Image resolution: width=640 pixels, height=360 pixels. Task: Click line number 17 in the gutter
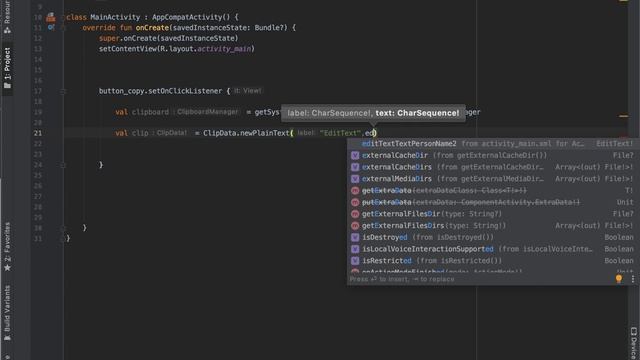tap(38, 91)
